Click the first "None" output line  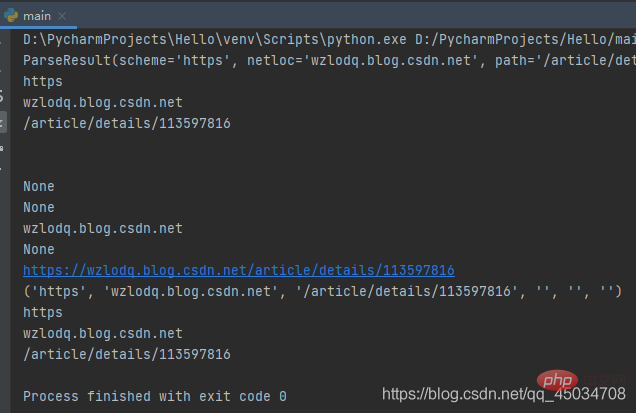[x=38, y=186]
